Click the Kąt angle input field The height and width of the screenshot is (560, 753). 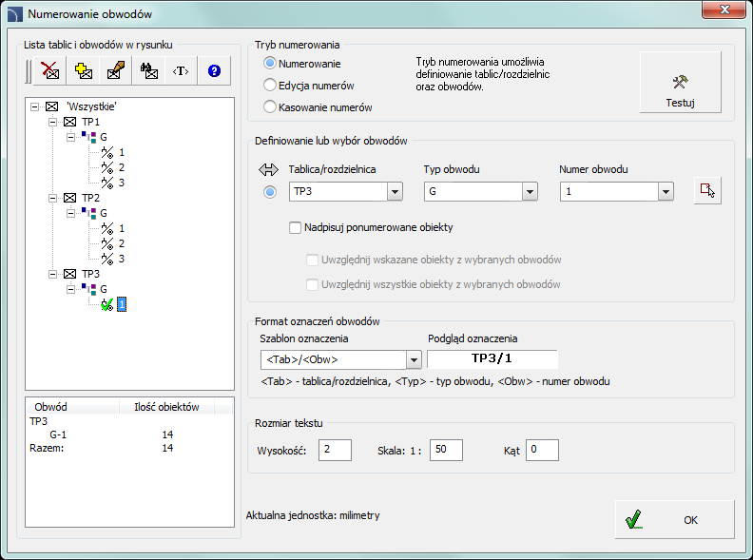coord(542,450)
